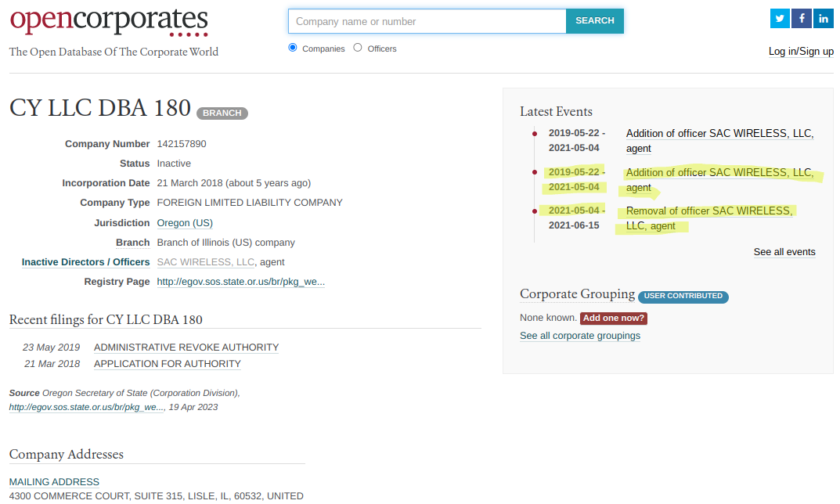Open highlighted Addition of officer event

719,179
